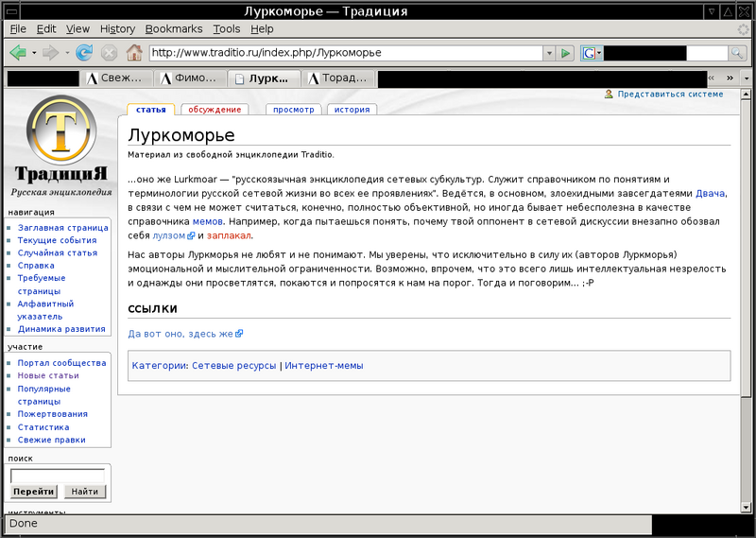
Task: Open the Да вот оно, здесь же link
Action: 180,334
